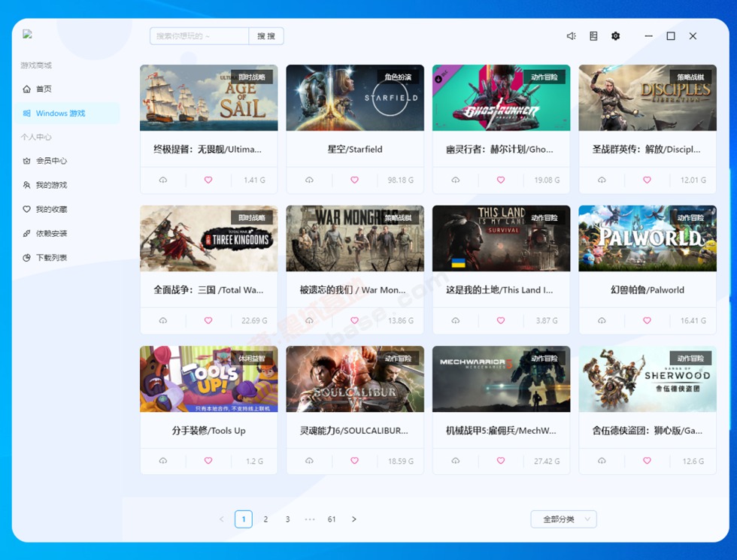Click download icon for Starfield
Screen dimensions: 737x560
(309, 180)
